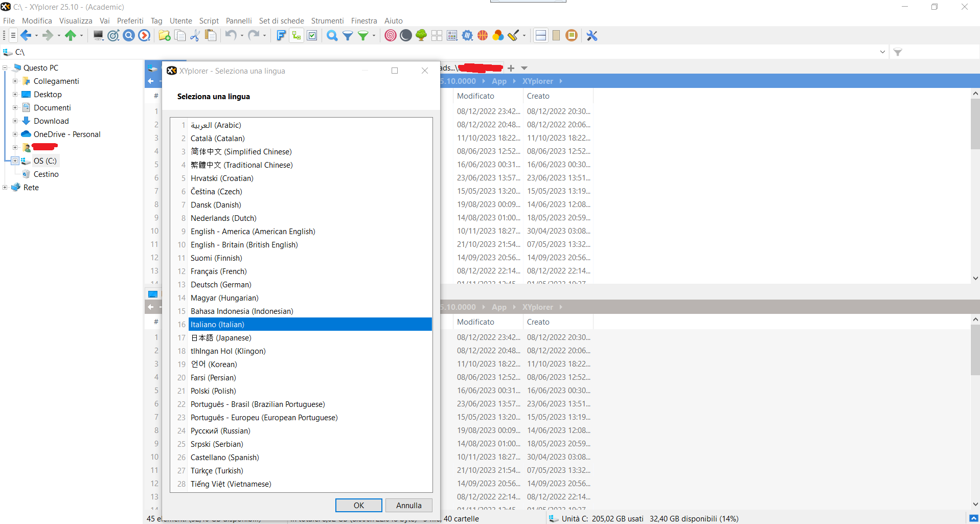Screen dimensions: 980x524
Task: Click the Creato column header in lower pane
Action: click(558, 322)
